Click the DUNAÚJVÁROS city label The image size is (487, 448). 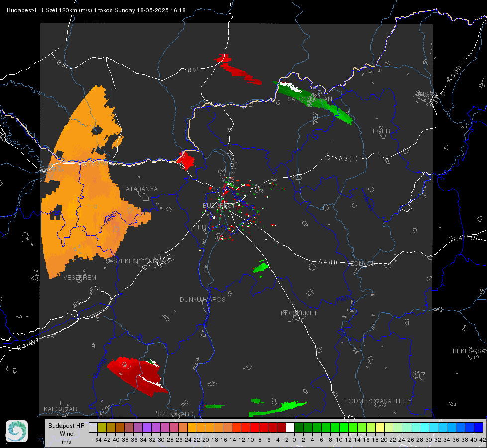tap(202, 299)
